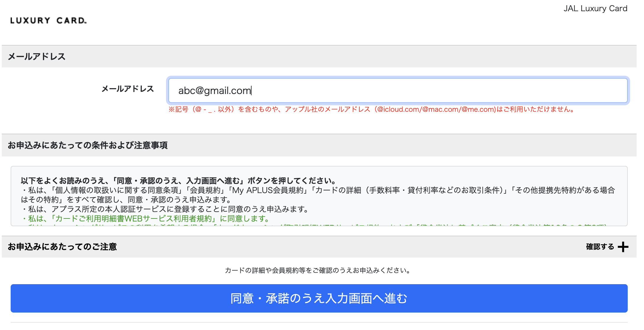Click the カードの詳細や会員規約等をご確認 note
Screen dimensions: 644x330
coord(318,270)
